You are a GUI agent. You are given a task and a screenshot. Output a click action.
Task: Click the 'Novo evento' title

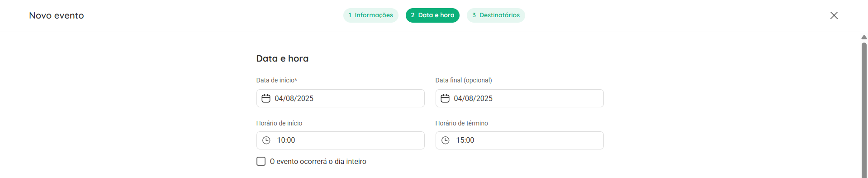tap(57, 15)
